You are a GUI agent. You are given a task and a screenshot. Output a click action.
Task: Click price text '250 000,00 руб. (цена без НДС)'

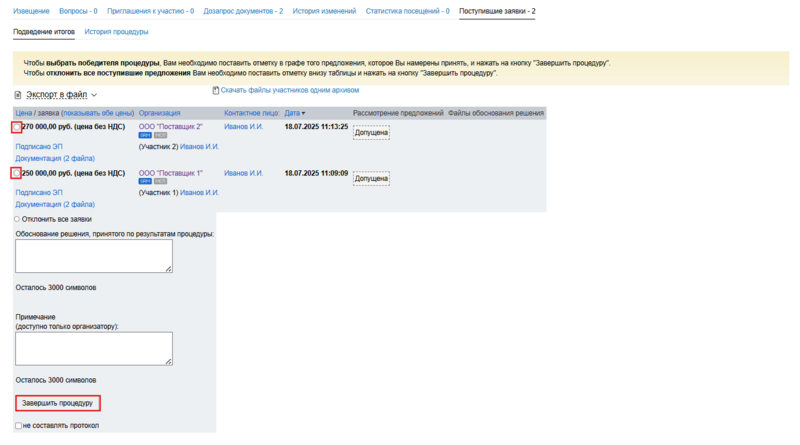tap(73, 173)
